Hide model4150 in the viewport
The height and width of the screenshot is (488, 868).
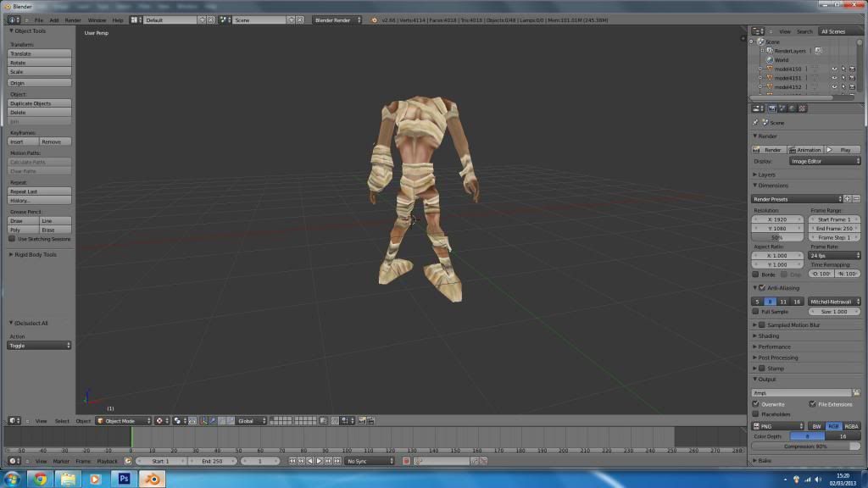tap(834, 69)
